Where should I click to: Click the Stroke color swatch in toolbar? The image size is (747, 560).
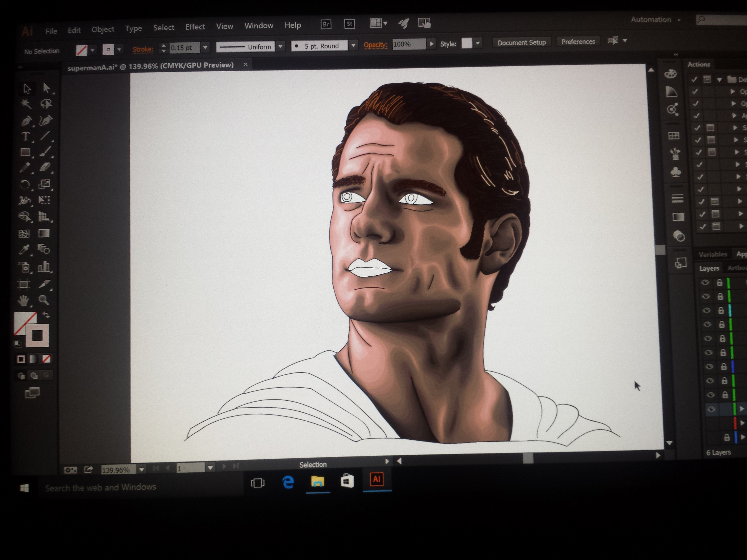pyautogui.click(x=38, y=335)
